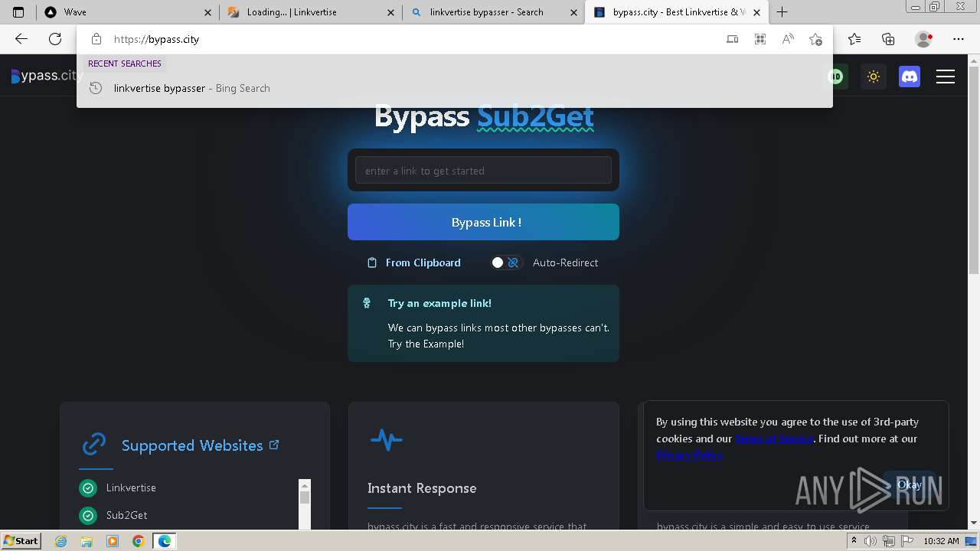This screenshot has height=551, width=980.
Task: Launch Chrome from taskbar
Action: click(138, 541)
